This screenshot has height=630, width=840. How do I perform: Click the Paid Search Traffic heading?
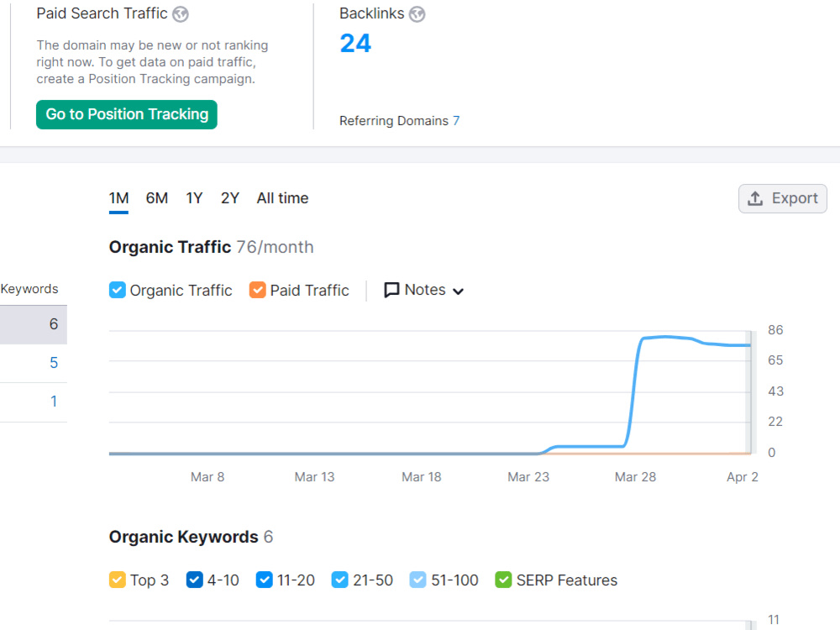(x=102, y=13)
